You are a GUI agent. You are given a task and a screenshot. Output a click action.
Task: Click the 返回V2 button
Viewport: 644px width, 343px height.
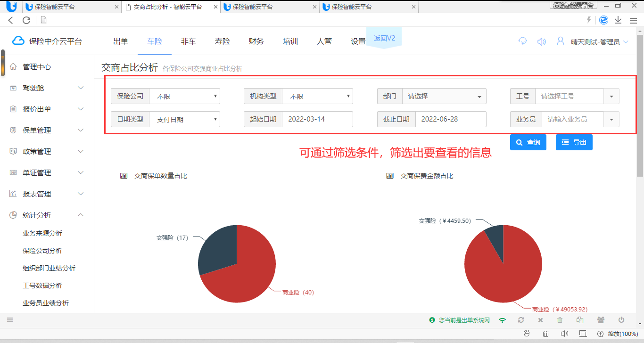tap(384, 38)
